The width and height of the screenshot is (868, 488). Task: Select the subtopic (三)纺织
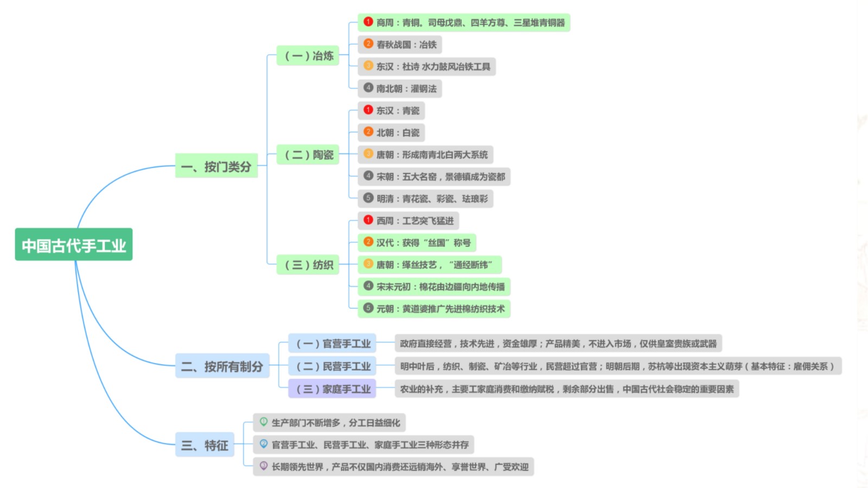tap(308, 265)
